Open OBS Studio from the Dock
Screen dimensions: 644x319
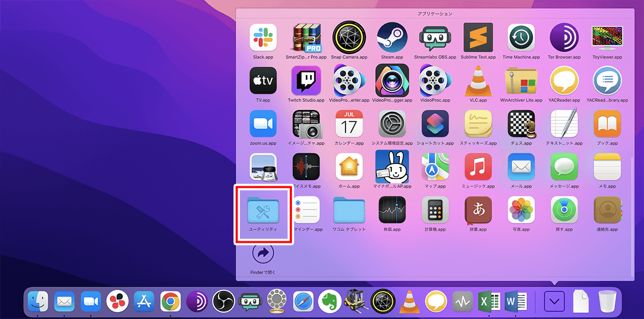[x=223, y=302]
